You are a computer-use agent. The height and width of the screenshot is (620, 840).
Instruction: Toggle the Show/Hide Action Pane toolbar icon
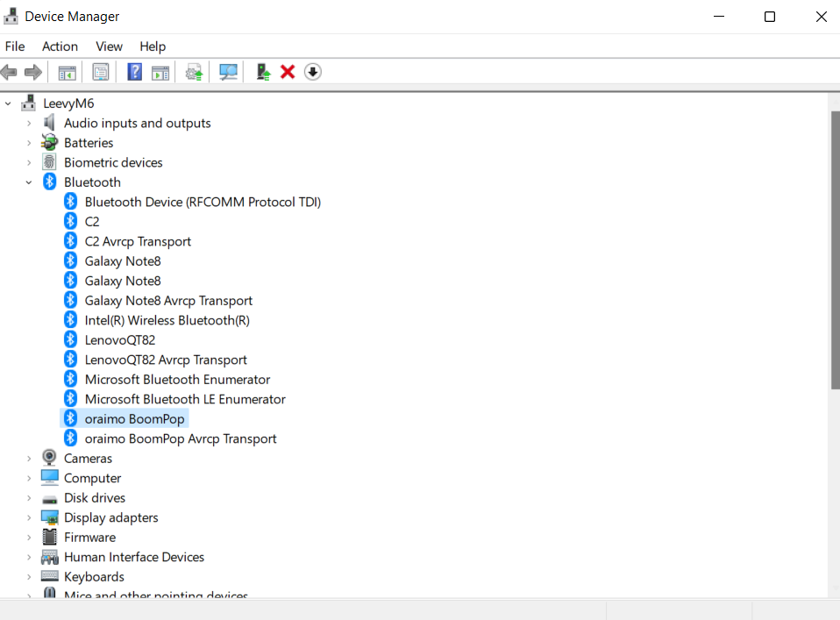coord(160,72)
